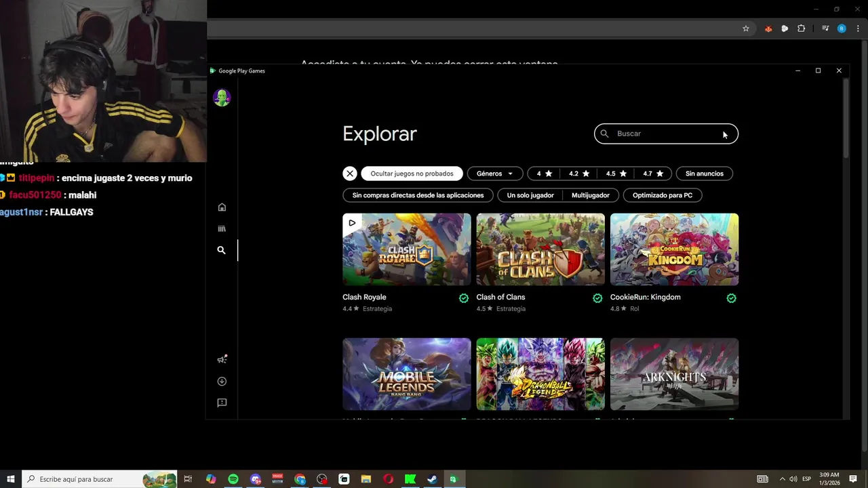Select the Explore search icon in the sidebar
Screen dimensions: 868x488
coord(221,250)
